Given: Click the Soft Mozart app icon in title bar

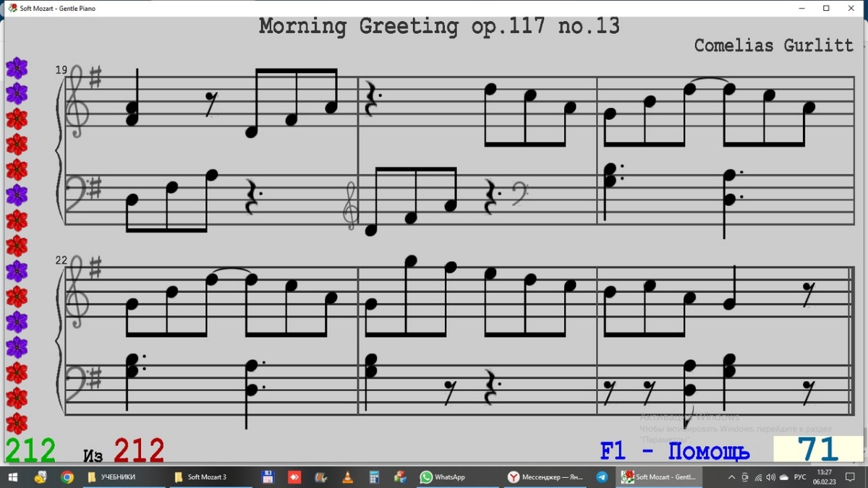Looking at the screenshot, I should [x=12, y=8].
